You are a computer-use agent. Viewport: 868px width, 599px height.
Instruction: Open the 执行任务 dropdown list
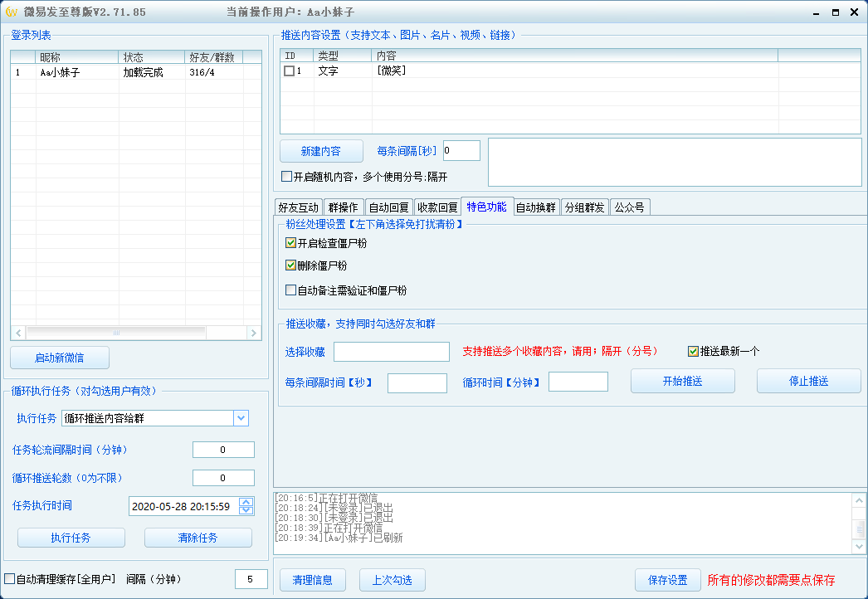(x=241, y=418)
